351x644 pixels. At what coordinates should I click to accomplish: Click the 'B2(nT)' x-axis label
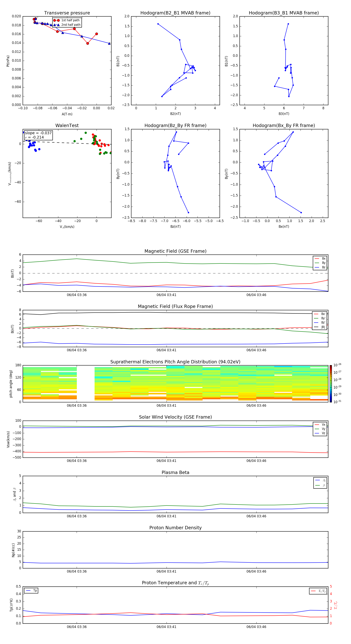click(175, 114)
